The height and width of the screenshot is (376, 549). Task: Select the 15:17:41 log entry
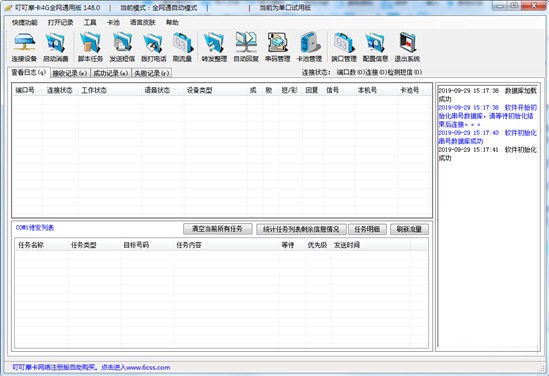click(487, 153)
